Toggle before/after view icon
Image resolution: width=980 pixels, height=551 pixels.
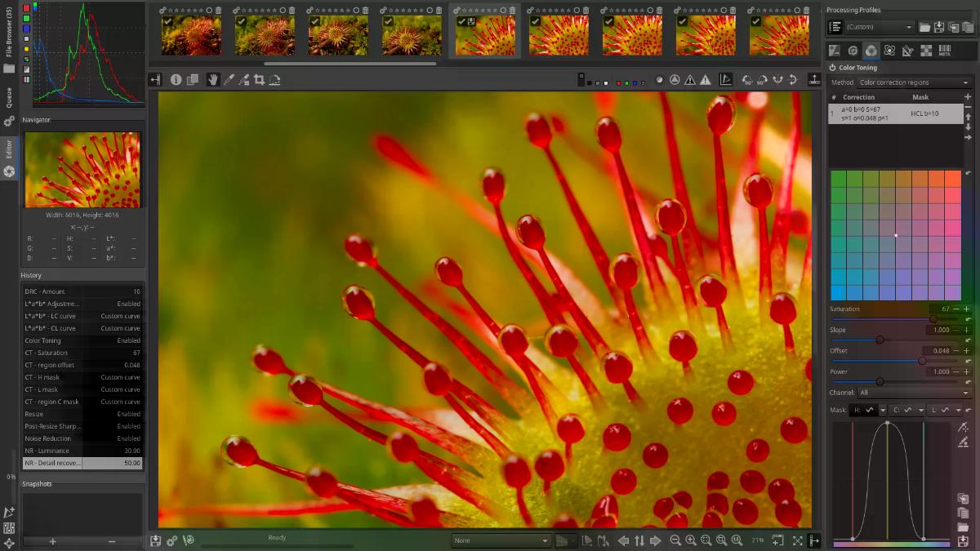click(x=193, y=79)
